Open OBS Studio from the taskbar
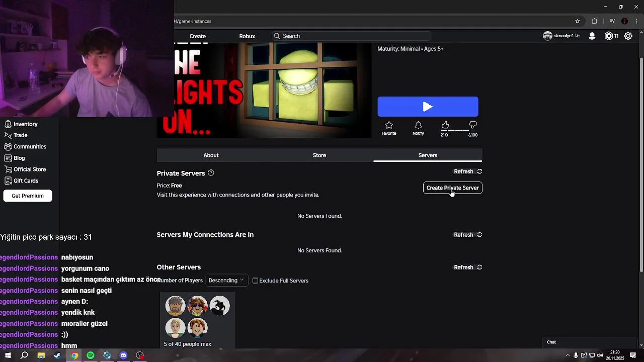This screenshot has width=644, height=362. coord(140,355)
